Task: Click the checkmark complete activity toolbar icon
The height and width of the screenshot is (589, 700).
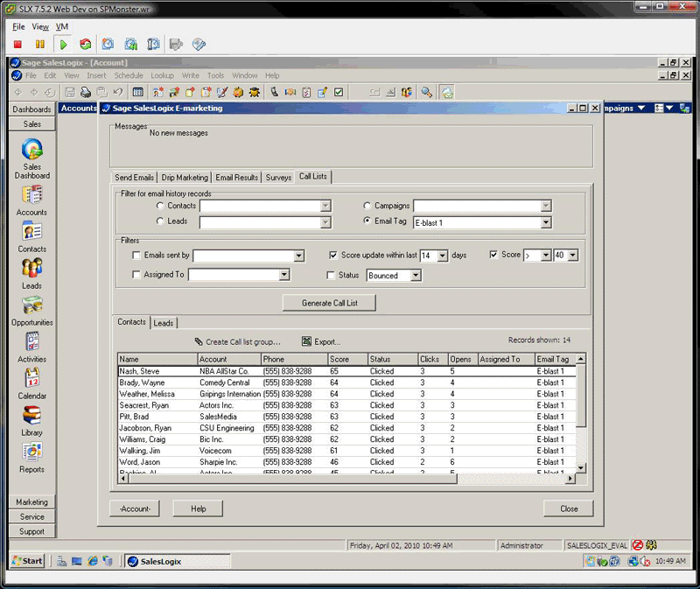Action: (x=339, y=93)
